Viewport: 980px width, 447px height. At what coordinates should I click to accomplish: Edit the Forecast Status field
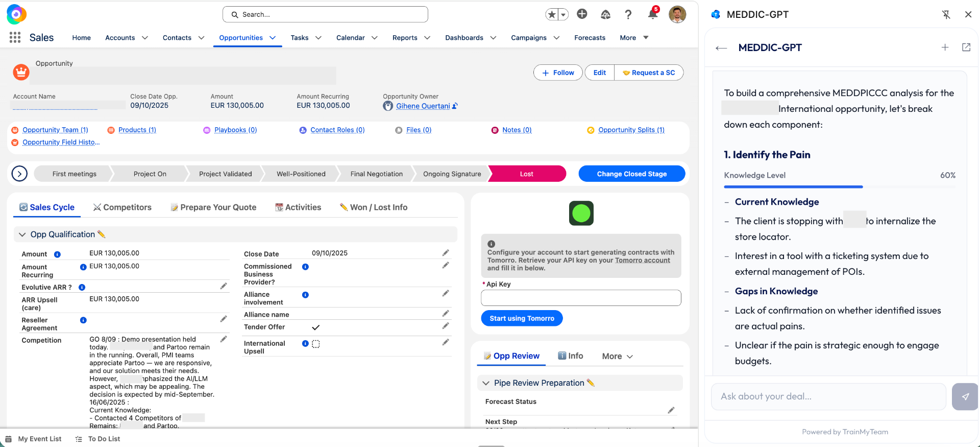671,410
